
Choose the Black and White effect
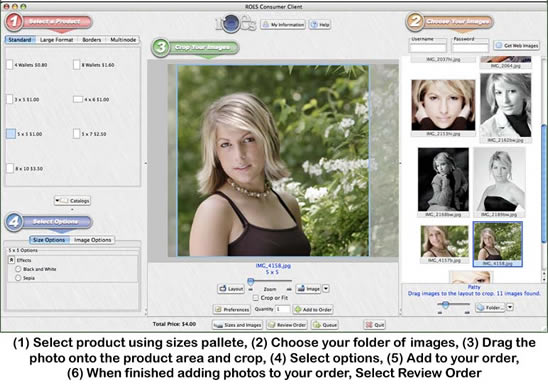click(18, 269)
